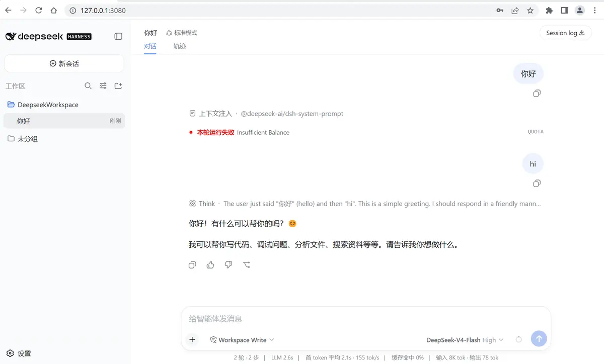This screenshot has height=364, width=604.
Task: Click @deepseek-ai/dsh-system-prompt reference
Action: pos(292,114)
